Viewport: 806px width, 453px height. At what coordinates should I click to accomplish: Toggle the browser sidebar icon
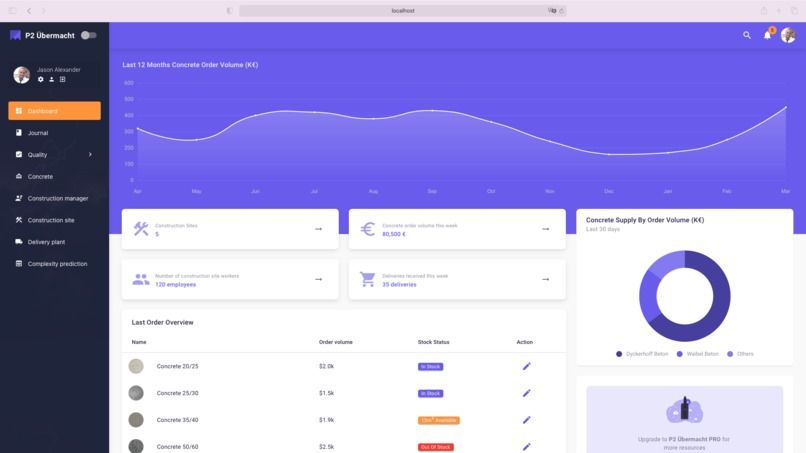(12, 10)
